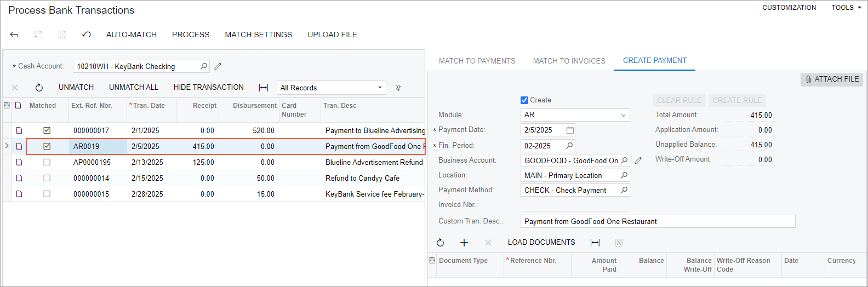Expand the Module dropdown showing AR

point(623,115)
